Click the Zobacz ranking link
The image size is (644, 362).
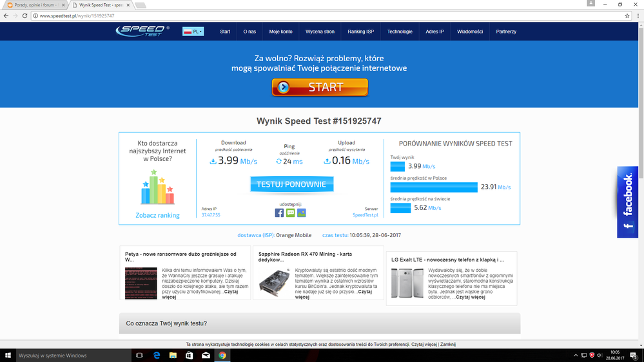pos(158,215)
